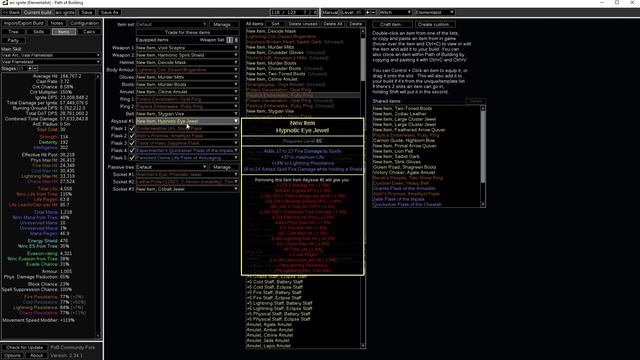The height and width of the screenshot is (360, 640).
Task: Open Ring 2 slot dropdown
Action: [187, 107]
